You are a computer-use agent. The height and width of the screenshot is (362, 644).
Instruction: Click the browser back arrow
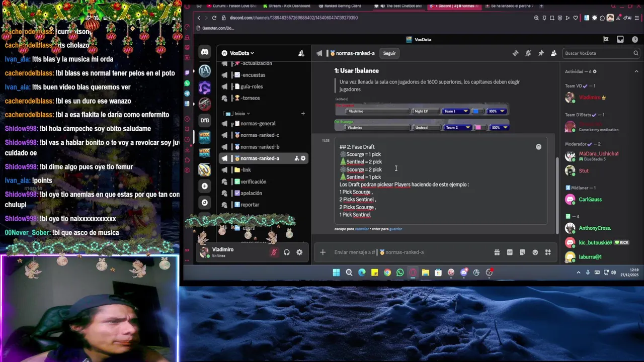coord(199,18)
